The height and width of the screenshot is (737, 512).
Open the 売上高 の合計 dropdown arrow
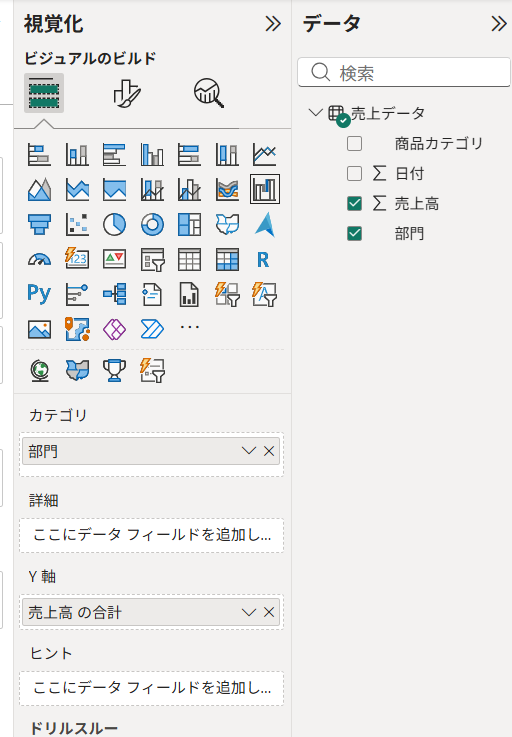click(249, 612)
